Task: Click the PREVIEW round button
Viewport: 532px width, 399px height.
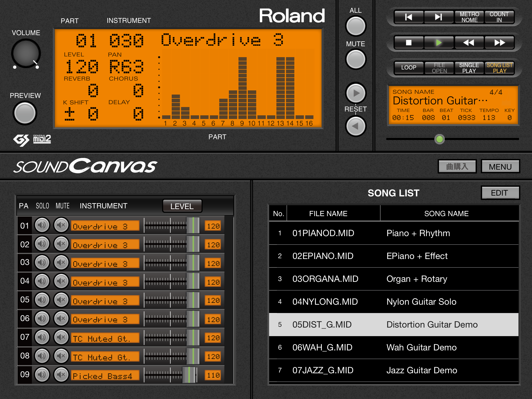Action: [25, 113]
